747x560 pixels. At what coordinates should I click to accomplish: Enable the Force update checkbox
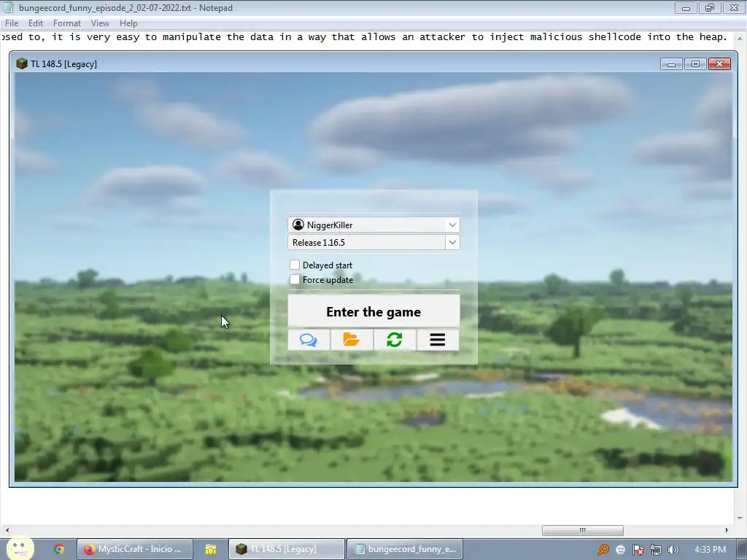295,279
